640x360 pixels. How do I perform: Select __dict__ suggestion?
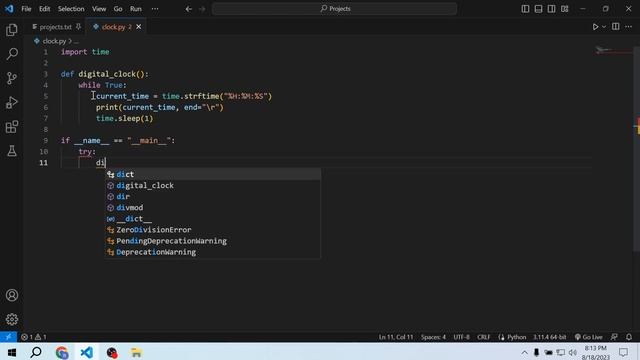(213, 219)
